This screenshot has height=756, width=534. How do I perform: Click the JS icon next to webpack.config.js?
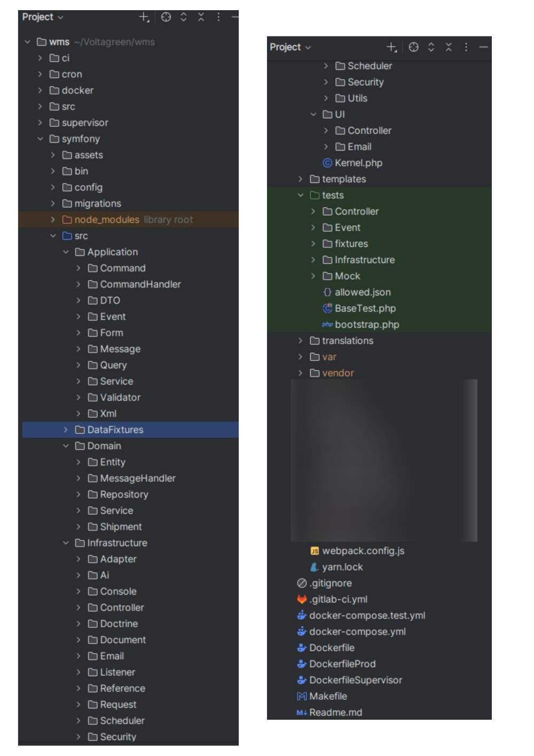click(x=316, y=550)
